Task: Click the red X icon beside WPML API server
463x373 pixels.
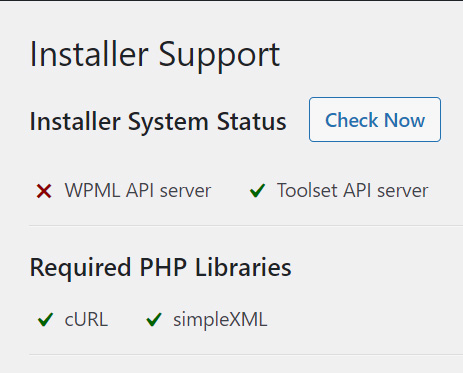Action: pyautogui.click(x=44, y=191)
